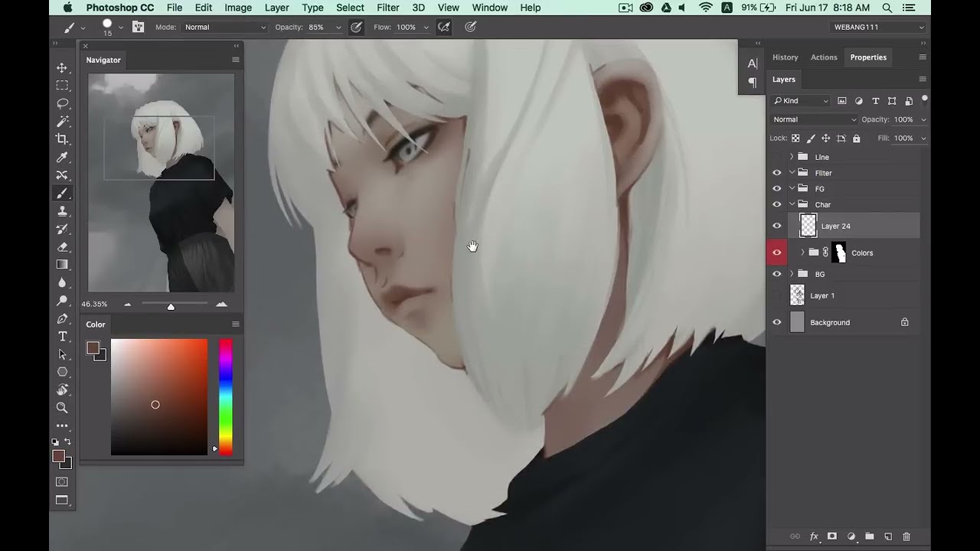The height and width of the screenshot is (551, 980).
Task: Select the Hand tool
Action: 62,390
